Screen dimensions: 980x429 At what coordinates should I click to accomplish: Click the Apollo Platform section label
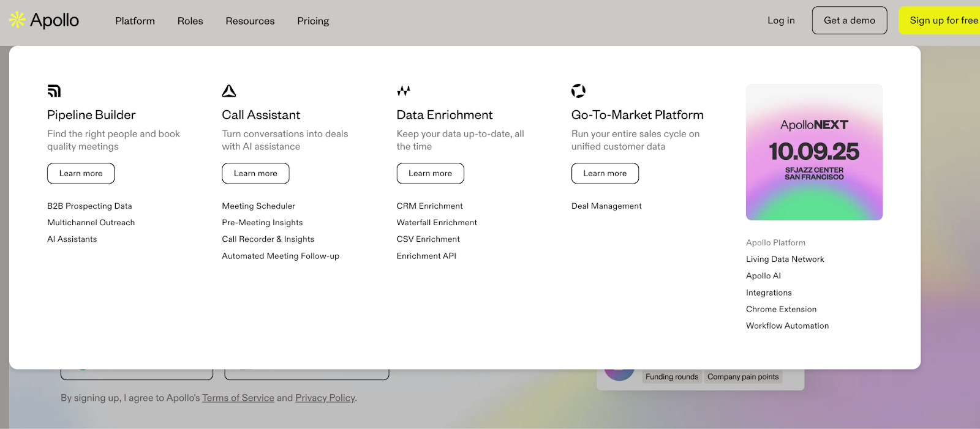click(x=775, y=243)
